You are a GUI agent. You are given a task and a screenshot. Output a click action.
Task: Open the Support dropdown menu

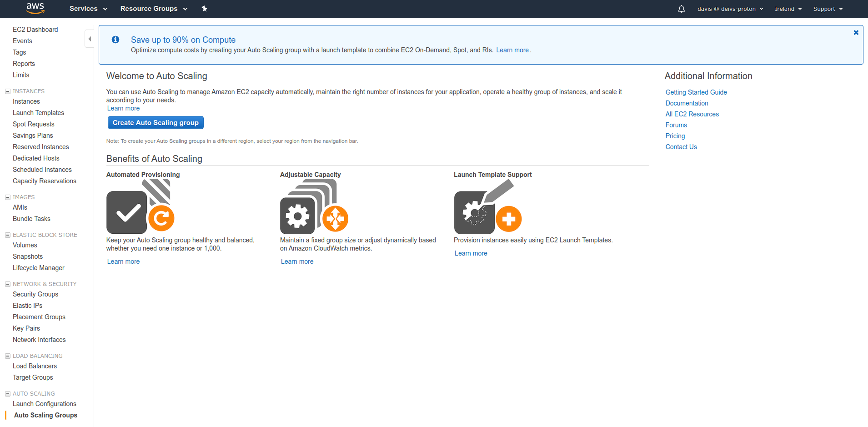click(x=828, y=9)
